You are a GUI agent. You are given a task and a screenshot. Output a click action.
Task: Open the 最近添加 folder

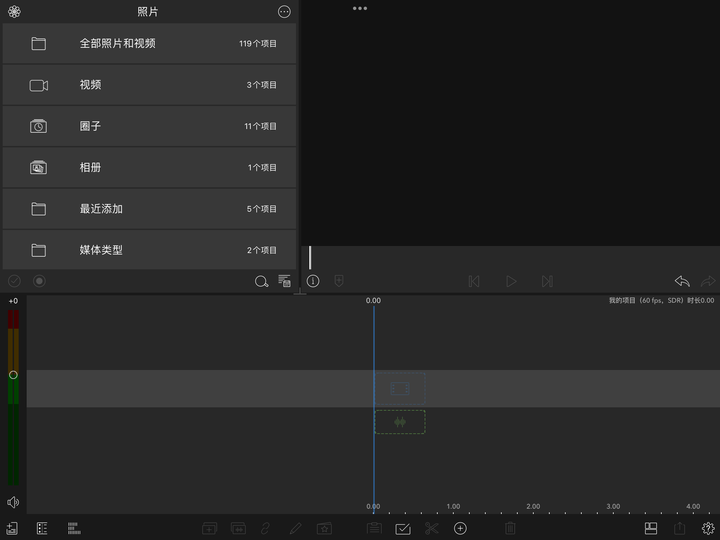(x=149, y=209)
